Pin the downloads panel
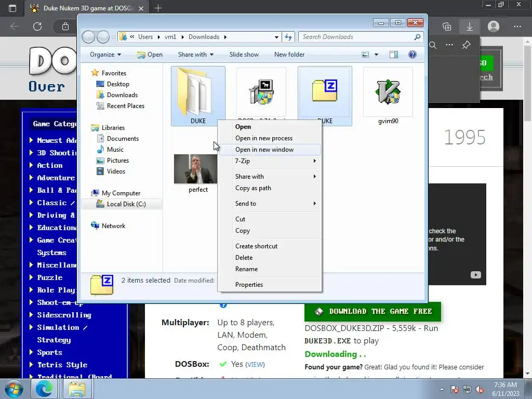Image resolution: width=532 pixels, height=399 pixels. click(466, 45)
